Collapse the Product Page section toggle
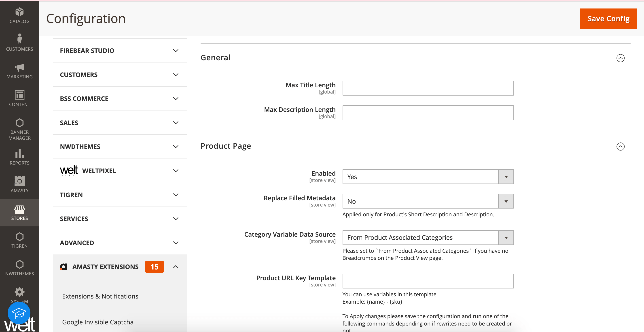The width and height of the screenshot is (644, 332). pos(620,146)
